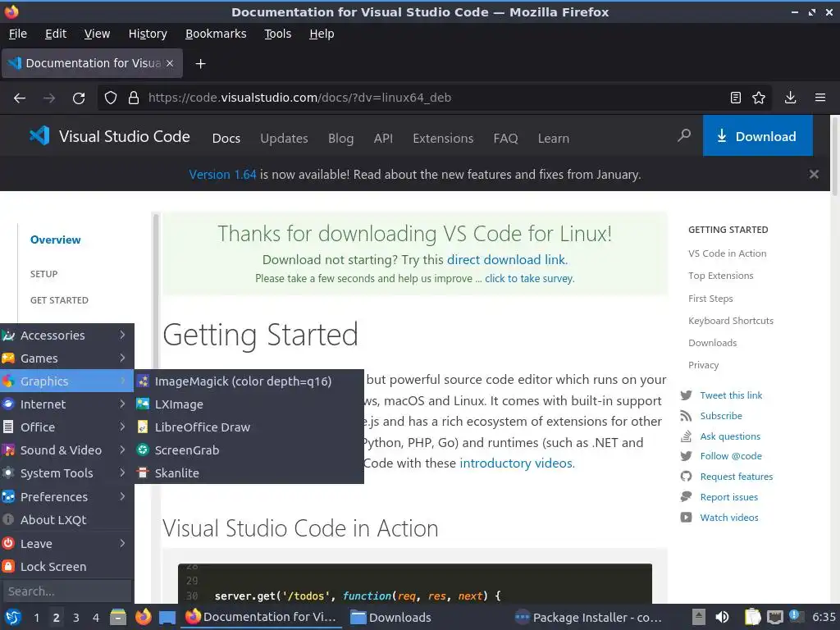Open the Bookmarks menu
Viewport: 840px width, 630px height.
coord(216,34)
